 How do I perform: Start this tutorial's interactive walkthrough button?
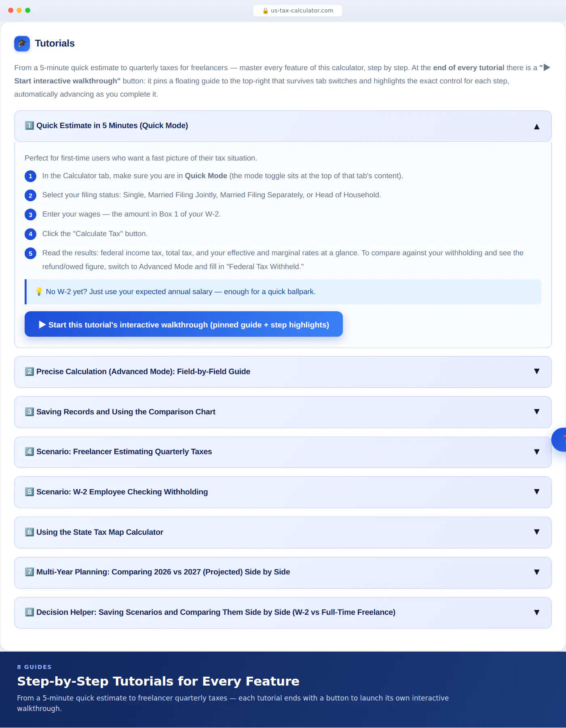(x=184, y=324)
